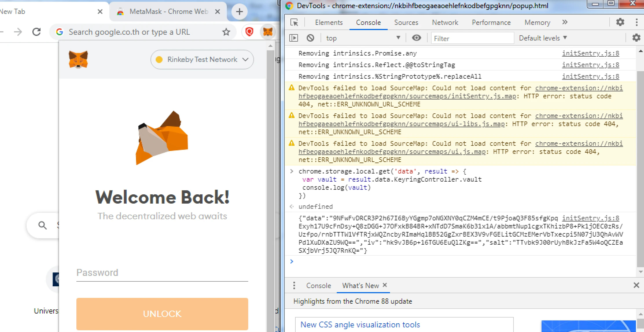Close the What's New drawer tab
Image resolution: width=644 pixels, height=332 pixels.
pyautogui.click(x=385, y=285)
